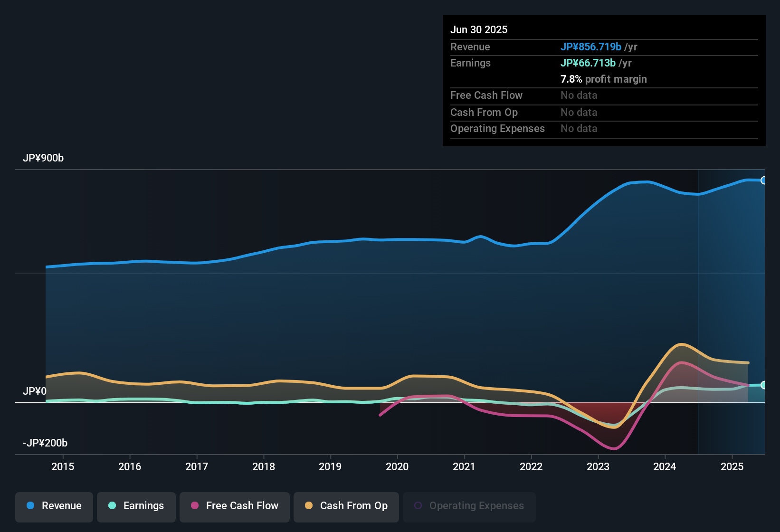Click the -JP¥200b y-axis label
The width and height of the screenshot is (780, 532).
click(x=45, y=443)
